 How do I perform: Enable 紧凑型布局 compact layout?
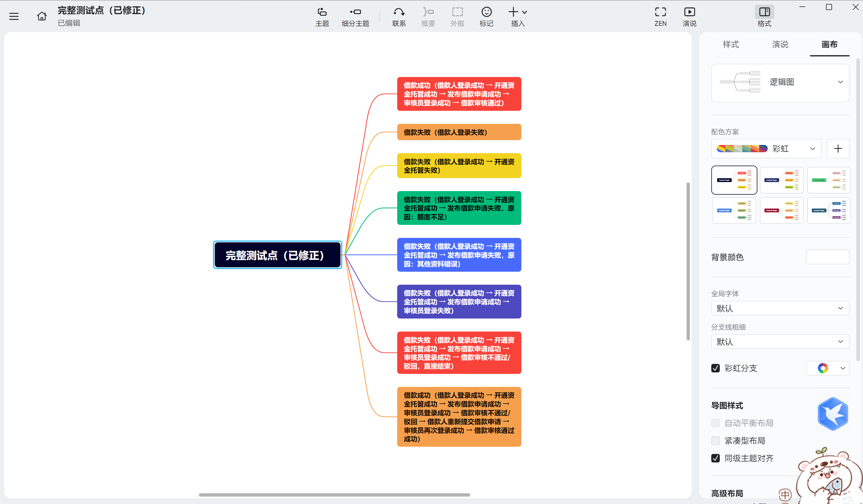(716, 441)
